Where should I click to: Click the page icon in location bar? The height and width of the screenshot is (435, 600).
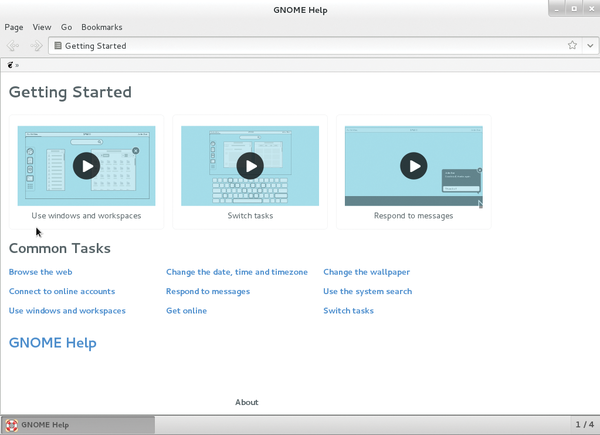58,46
